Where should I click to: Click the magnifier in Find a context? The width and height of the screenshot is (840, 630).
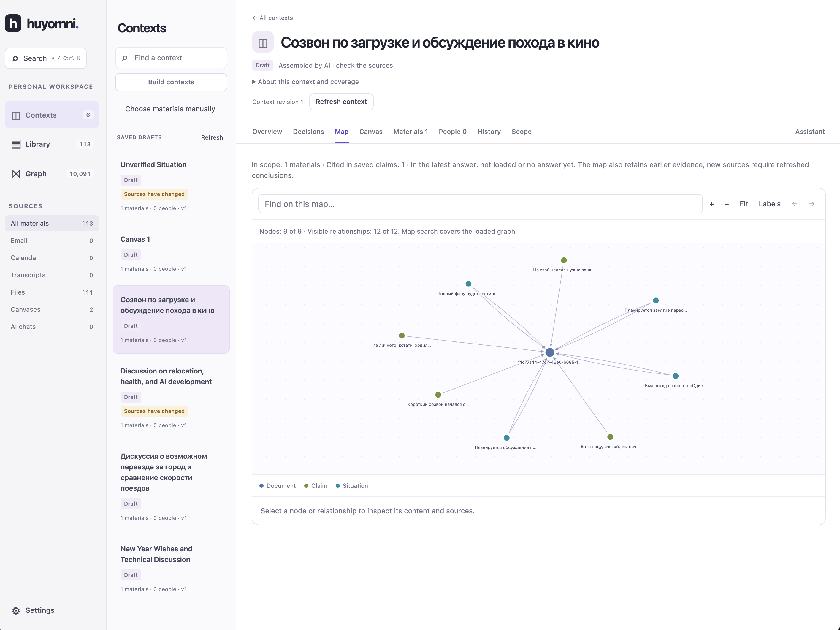125,58
